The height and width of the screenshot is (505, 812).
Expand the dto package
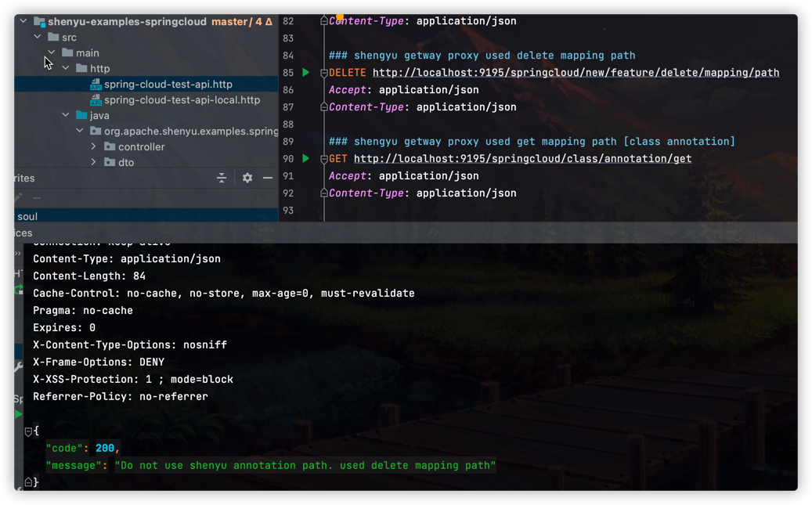click(x=94, y=162)
